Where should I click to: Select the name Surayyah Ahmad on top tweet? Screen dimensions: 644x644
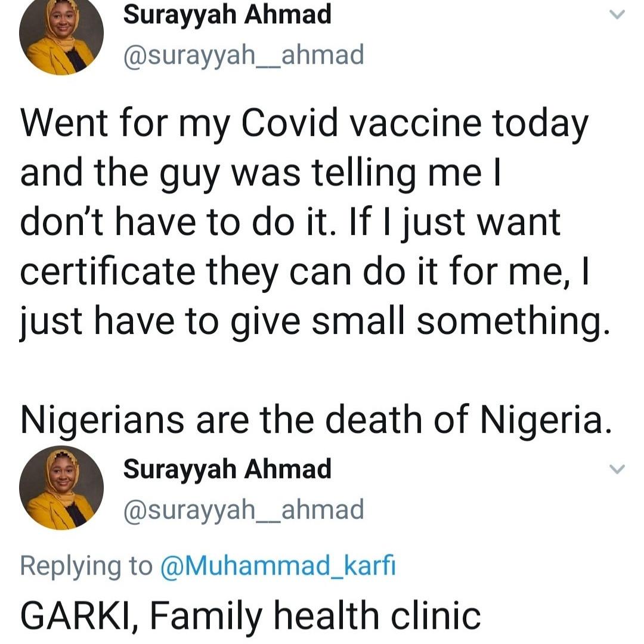pos(228,16)
